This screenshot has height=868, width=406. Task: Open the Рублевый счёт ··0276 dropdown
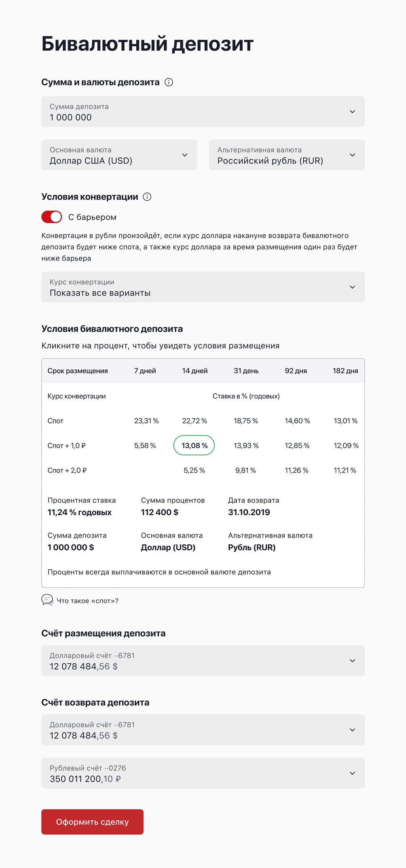203,773
